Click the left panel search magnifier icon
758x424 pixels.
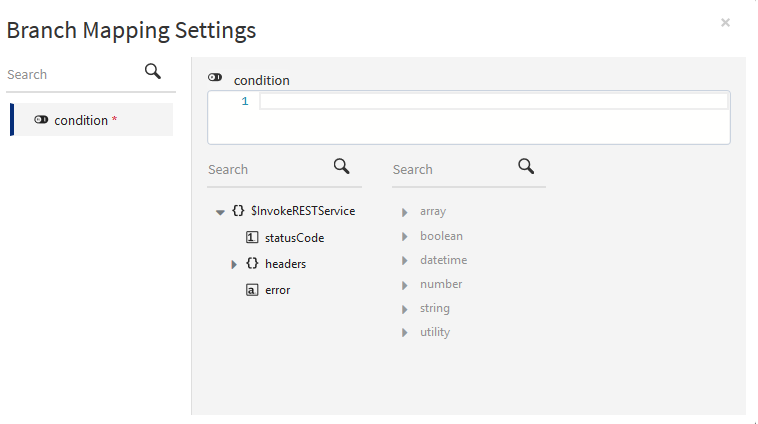(153, 71)
